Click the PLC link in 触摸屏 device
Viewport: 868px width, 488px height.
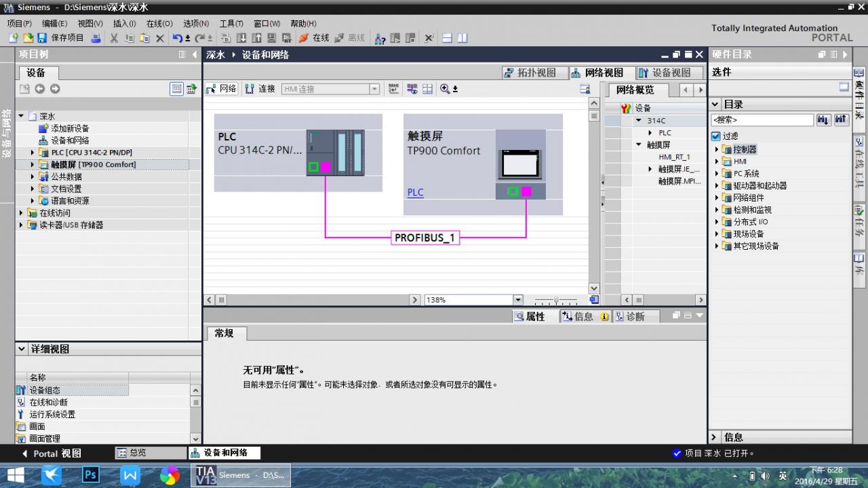(x=415, y=193)
